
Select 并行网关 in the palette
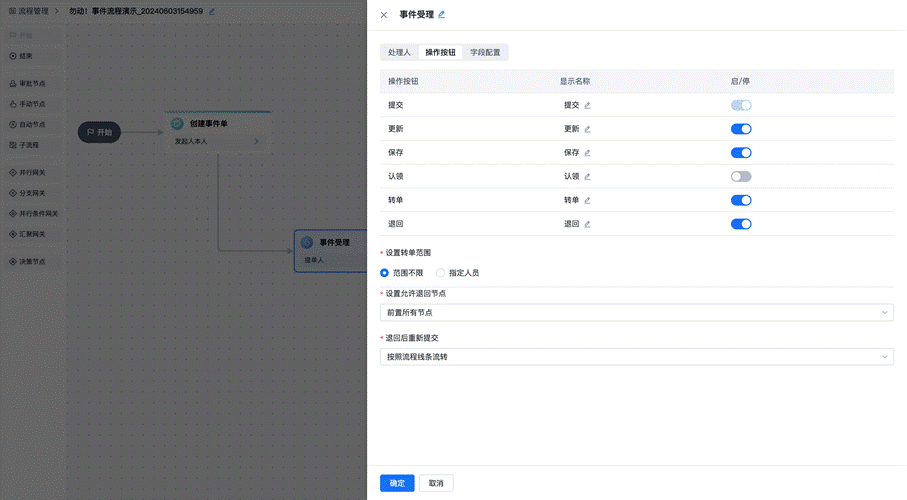(27, 172)
